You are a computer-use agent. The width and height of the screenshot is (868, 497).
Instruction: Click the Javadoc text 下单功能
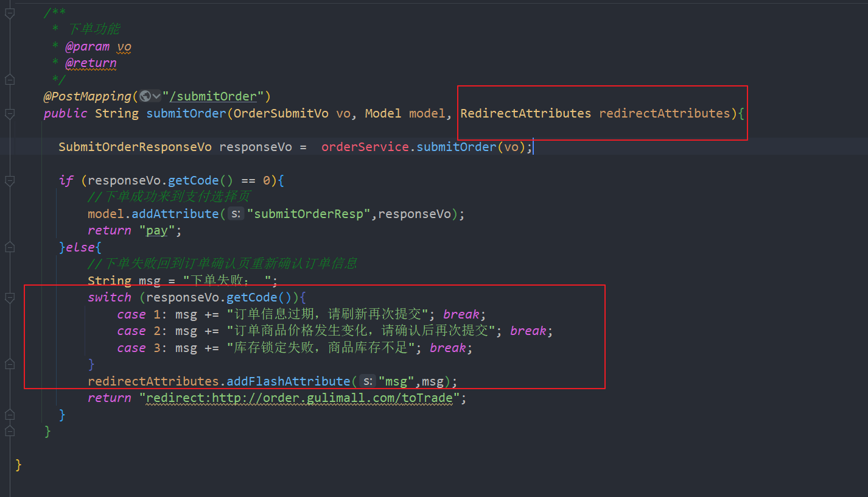coord(93,29)
